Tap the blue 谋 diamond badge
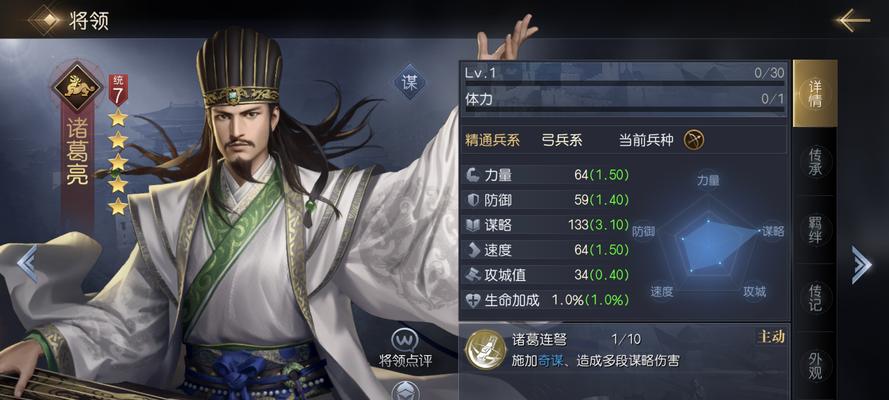Viewport: 889px width, 400px height. (x=409, y=83)
